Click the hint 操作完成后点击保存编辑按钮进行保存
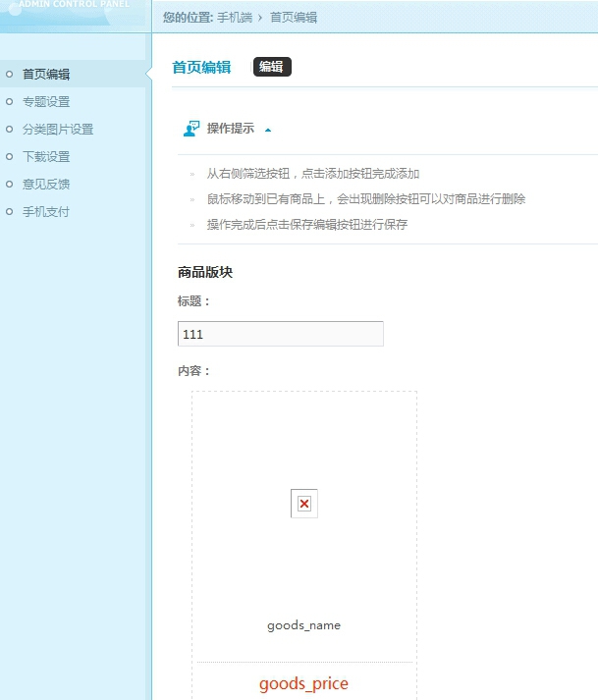The image size is (598, 700). 306,225
